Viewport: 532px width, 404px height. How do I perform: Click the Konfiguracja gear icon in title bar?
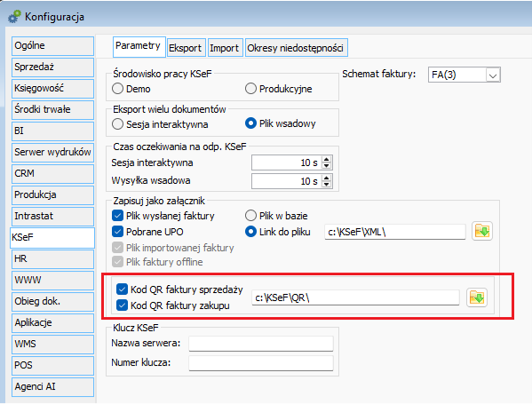14,17
